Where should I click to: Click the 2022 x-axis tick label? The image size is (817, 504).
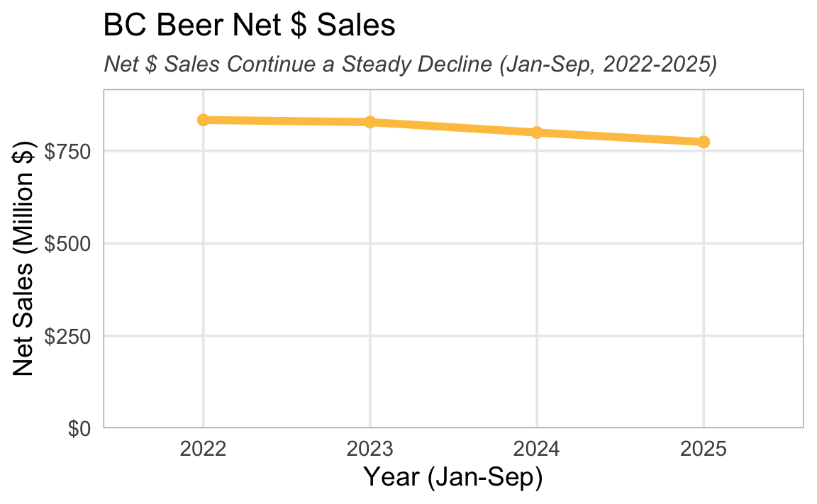(203, 449)
